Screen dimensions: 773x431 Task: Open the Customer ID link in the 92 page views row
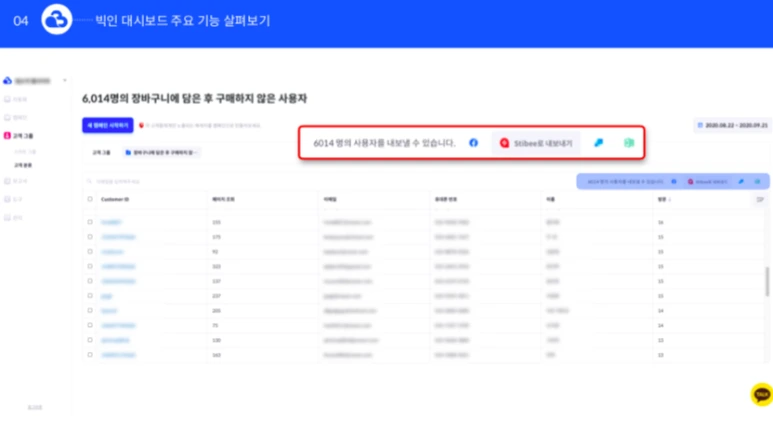pyautogui.click(x=112, y=252)
